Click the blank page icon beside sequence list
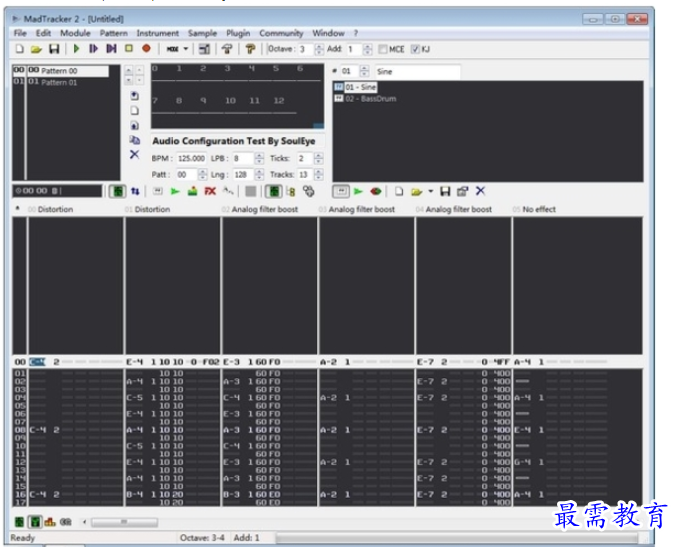Viewport: 676px width, 547px height. click(x=135, y=111)
